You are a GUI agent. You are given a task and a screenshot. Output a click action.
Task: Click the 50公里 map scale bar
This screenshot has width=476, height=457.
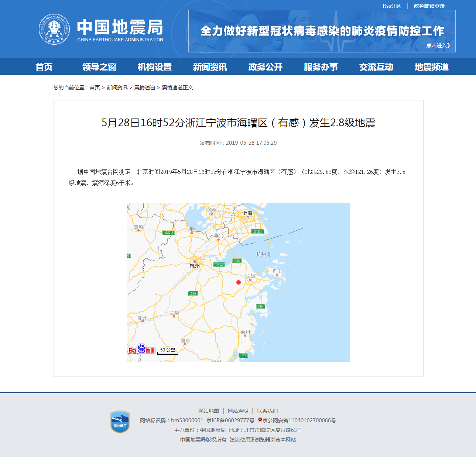[168, 351]
